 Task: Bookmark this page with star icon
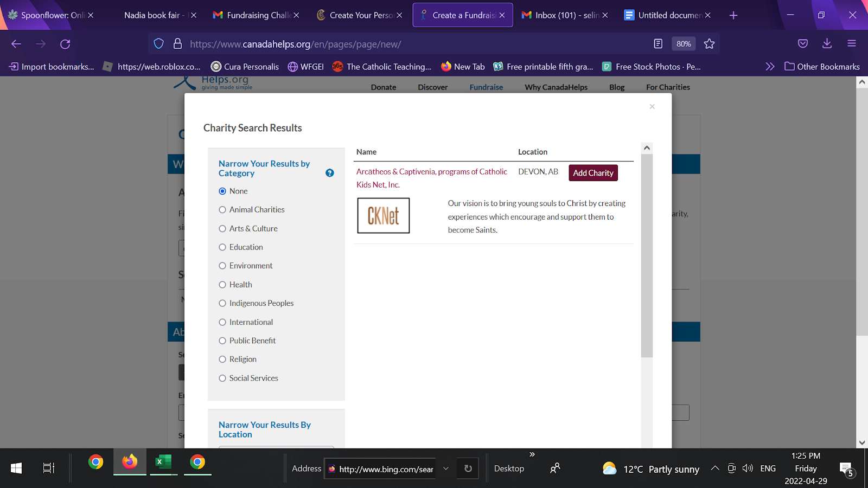pyautogui.click(x=709, y=44)
